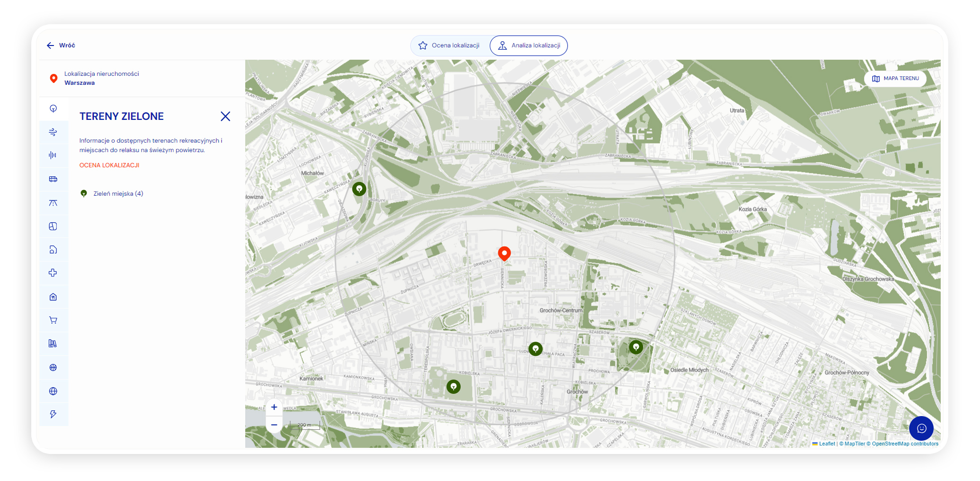Image resolution: width=980 pixels, height=481 pixels.
Task: Zoom out the map with minus button
Action: pyautogui.click(x=274, y=425)
